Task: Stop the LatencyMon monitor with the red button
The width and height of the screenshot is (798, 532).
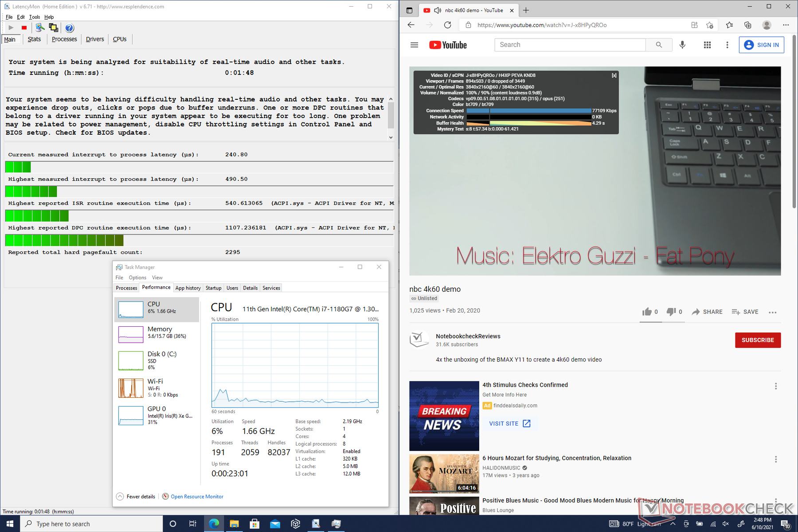Action: pos(24,27)
